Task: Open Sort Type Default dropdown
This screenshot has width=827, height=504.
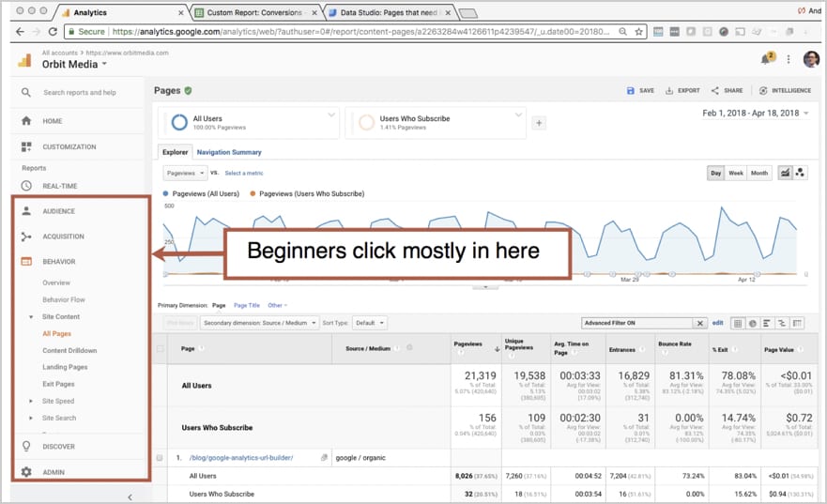Action: pyautogui.click(x=369, y=323)
